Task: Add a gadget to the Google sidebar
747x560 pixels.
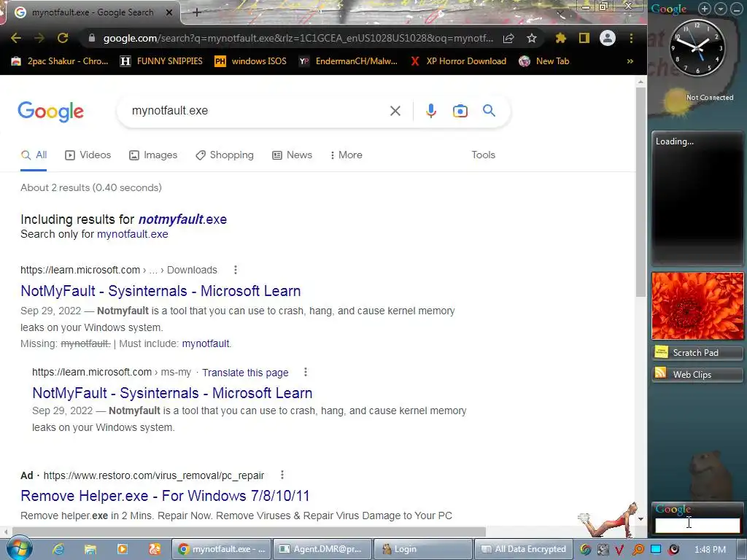Action: point(705,9)
